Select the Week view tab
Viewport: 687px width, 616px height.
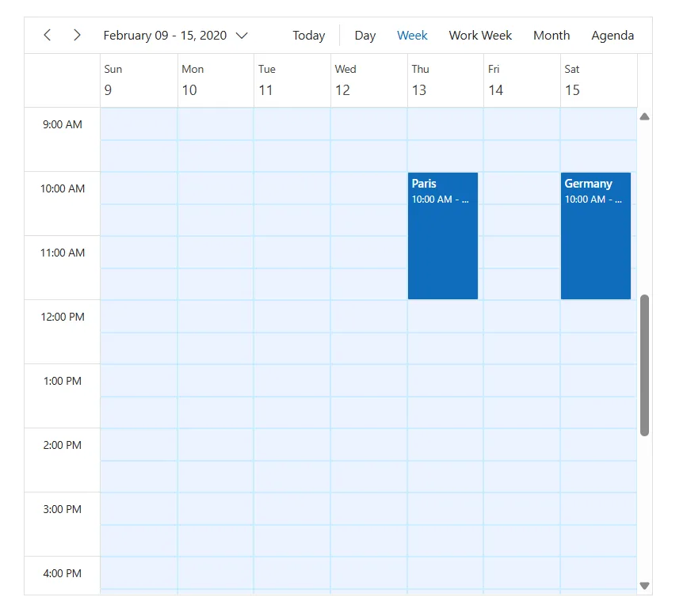412,36
